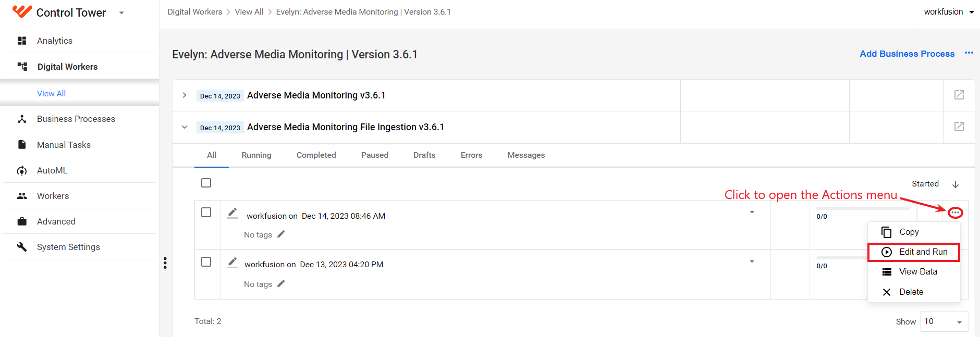This screenshot has width=980, height=337.
Task: Navigate to System Settings
Action: click(x=68, y=247)
